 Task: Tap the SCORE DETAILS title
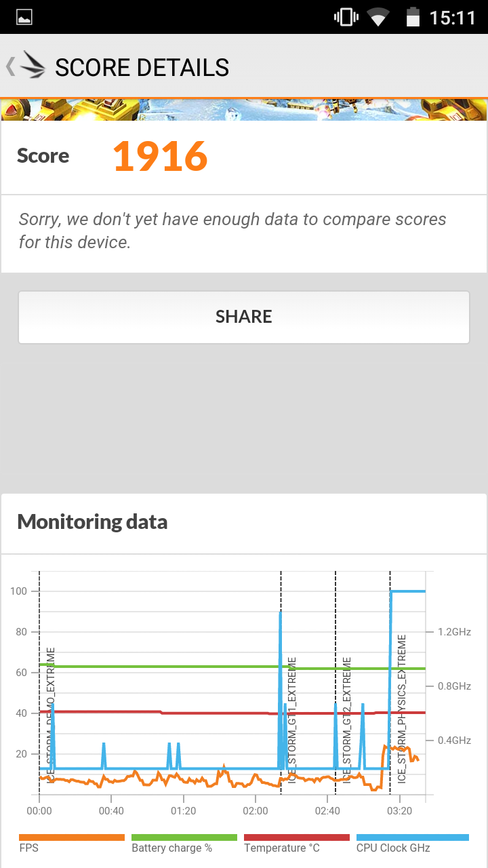[x=142, y=68]
